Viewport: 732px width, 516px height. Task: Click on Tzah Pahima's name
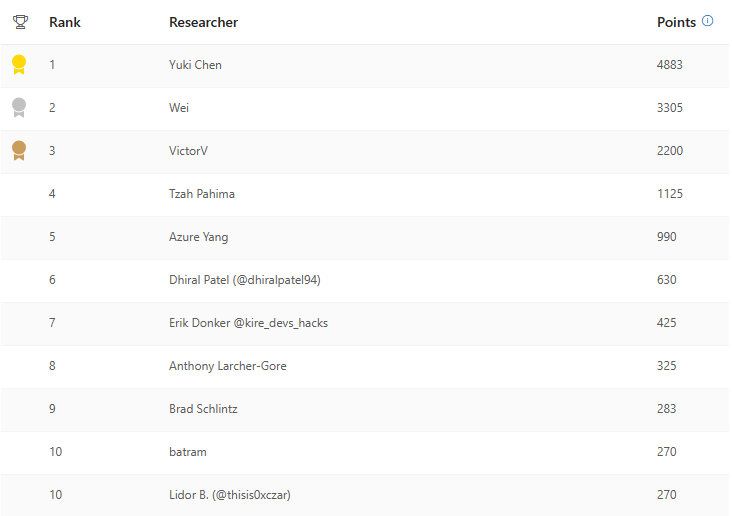pyautogui.click(x=202, y=194)
